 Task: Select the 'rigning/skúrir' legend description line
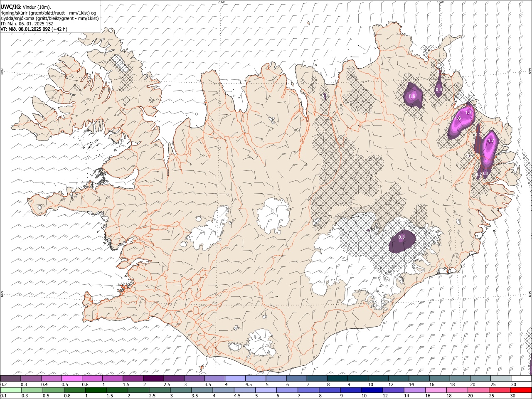[49, 13]
